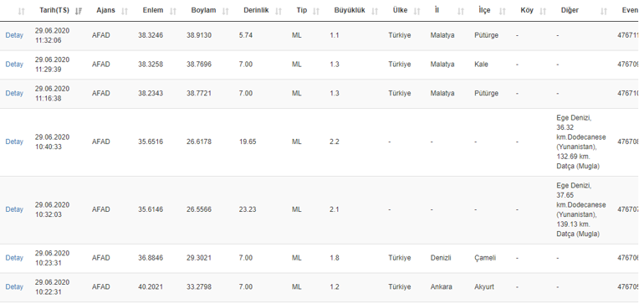Open Detay link for 11:32:06 earthquake
This screenshot has height=304, width=644.
pyautogui.click(x=14, y=35)
